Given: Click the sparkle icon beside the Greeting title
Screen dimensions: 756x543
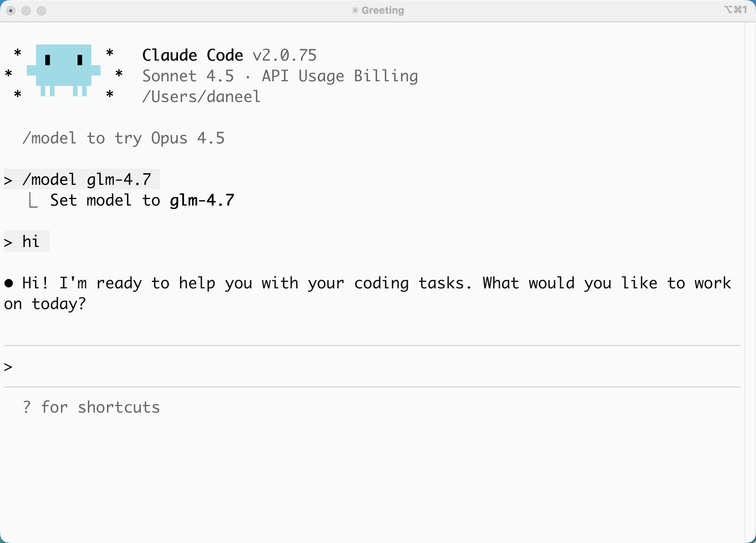Looking at the screenshot, I should tap(355, 10).
